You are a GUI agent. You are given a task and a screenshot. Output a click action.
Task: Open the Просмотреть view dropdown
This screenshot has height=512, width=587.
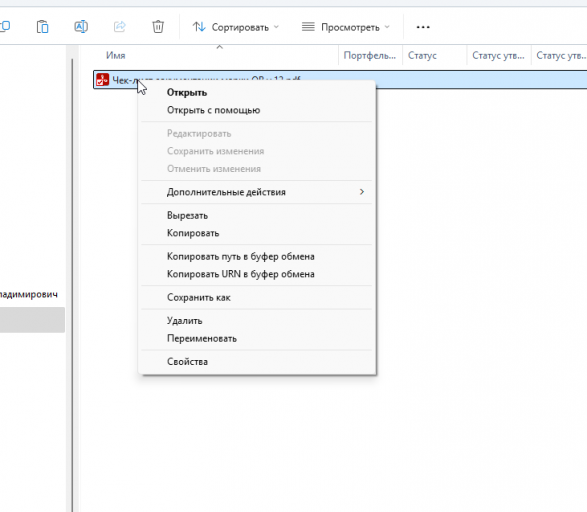(x=346, y=27)
